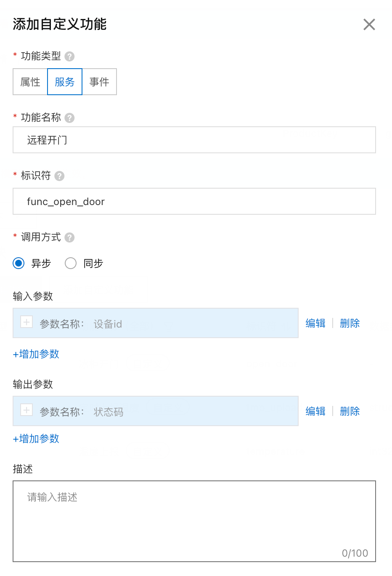Edit the 状态码 output parameter
The height and width of the screenshot is (576, 392).
pos(315,411)
